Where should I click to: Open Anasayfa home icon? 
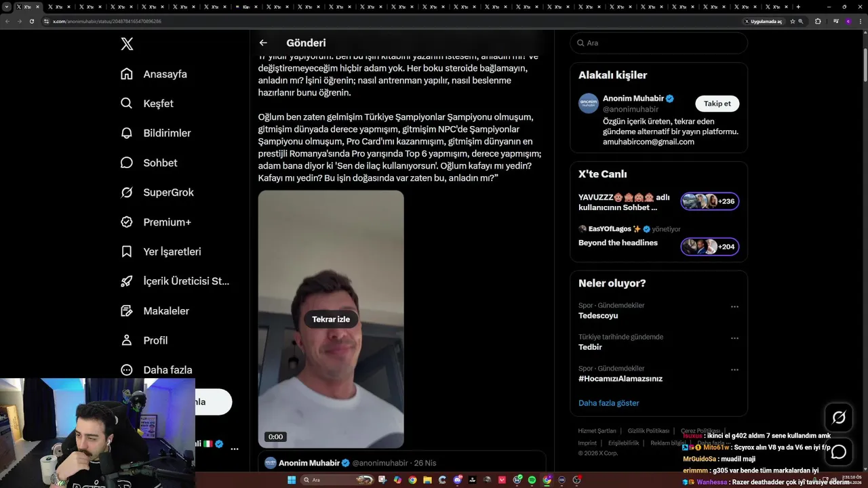coord(127,74)
